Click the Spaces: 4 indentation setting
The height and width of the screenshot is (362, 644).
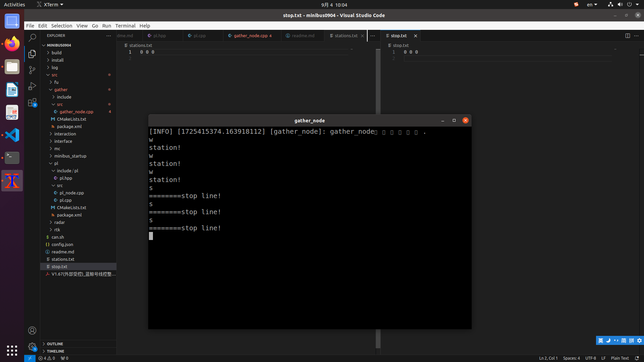pyautogui.click(x=571, y=358)
